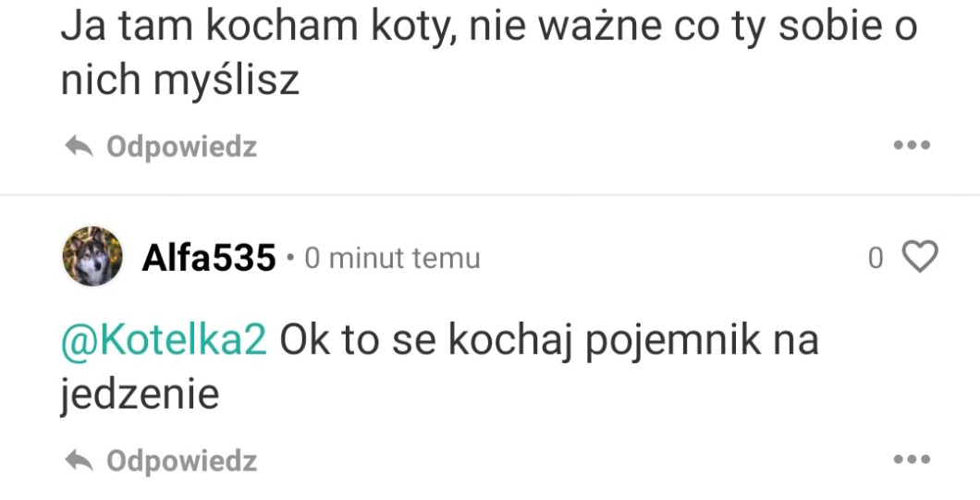Click the divider line between the two comments
Screen dimensions: 980x500
pos(490,195)
